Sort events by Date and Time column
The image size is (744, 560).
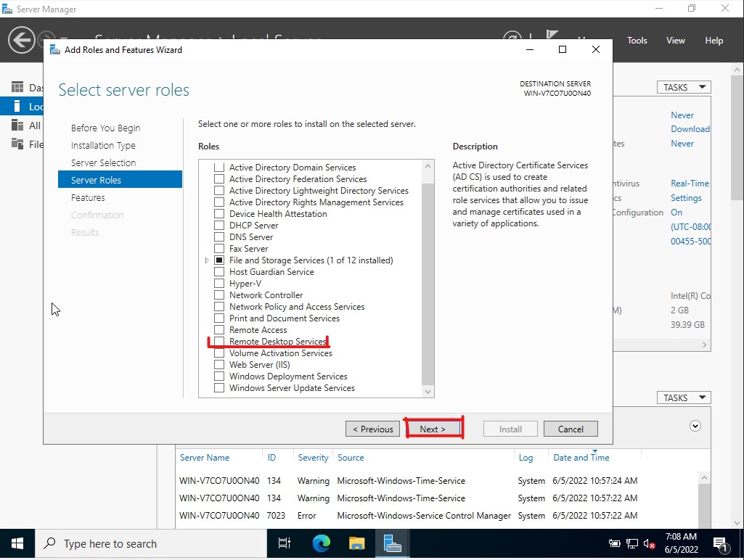click(581, 458)
